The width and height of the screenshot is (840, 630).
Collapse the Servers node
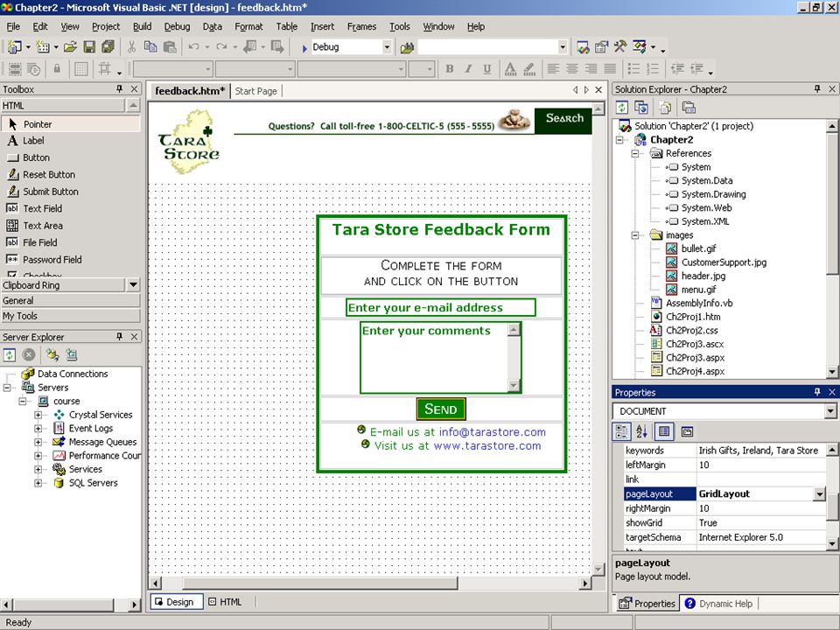click(x=7, y=388)
